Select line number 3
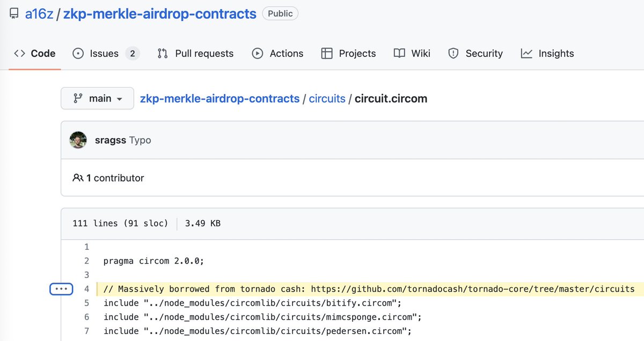This screenshot has height=341, width=644. point(86,275)
